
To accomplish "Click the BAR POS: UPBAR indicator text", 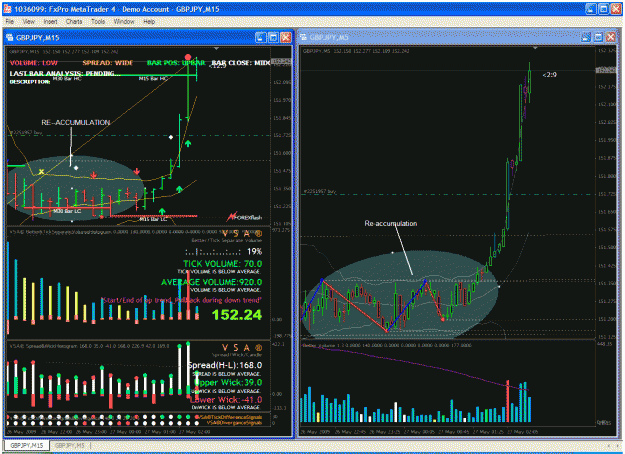I will click(176, 63).
